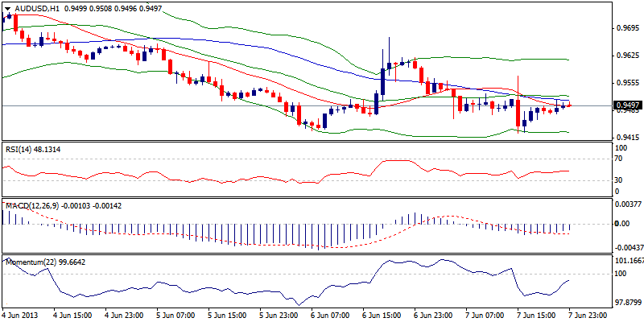
Task: Click the 0.9415 level on price axis
Action: 626,138
